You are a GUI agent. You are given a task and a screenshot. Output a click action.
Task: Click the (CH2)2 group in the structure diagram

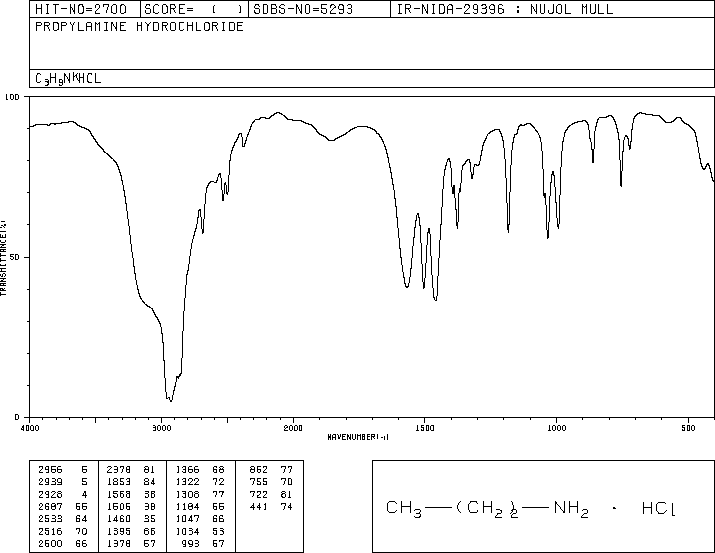point(487,509)
